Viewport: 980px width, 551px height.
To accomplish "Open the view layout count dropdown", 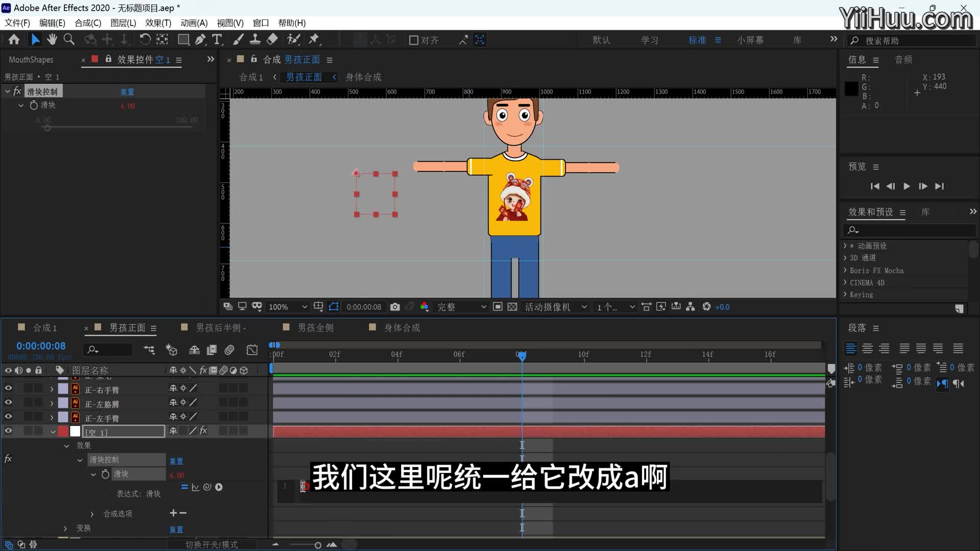I will (x=616, y=307).
